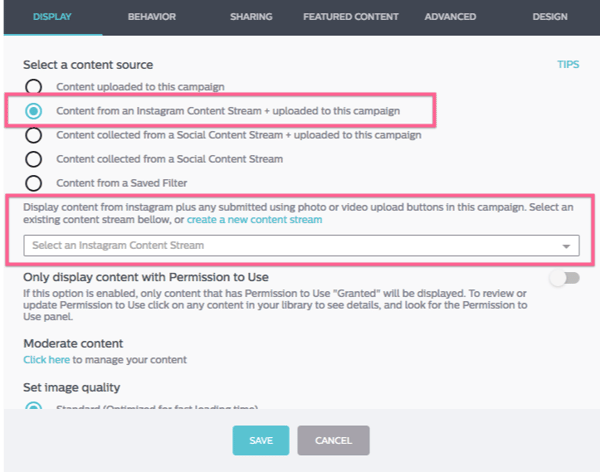Cancel the settings dialog
600x472 pixels.
point(333,440)
